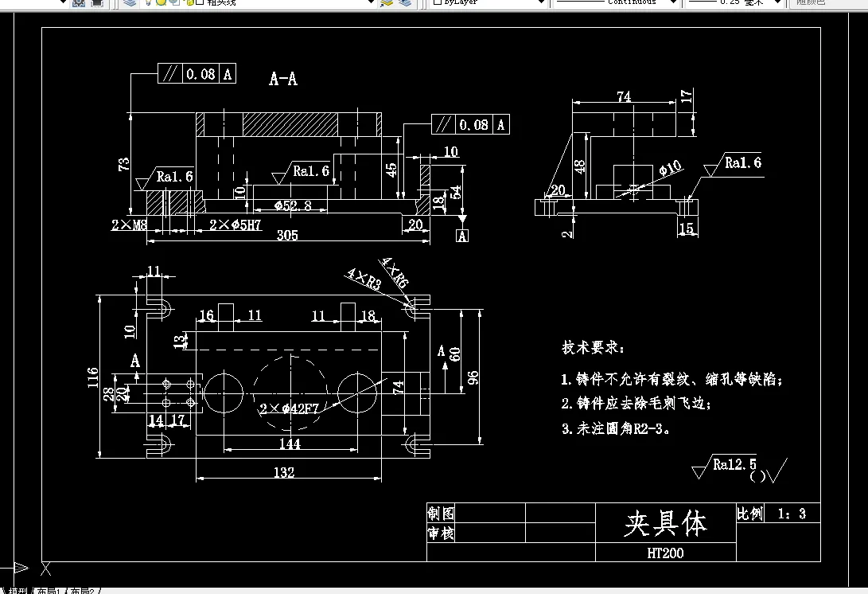Click the layer color square in the layer dropdown
Screen dimensions: 868x594
pos(200,4)
